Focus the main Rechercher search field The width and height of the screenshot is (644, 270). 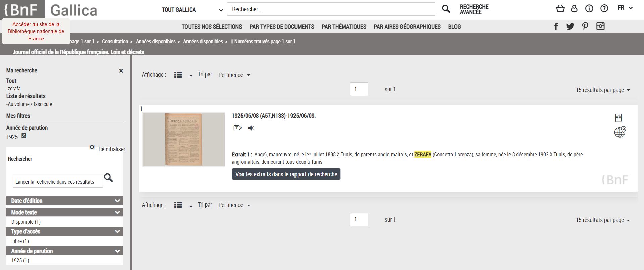[331, 9]
